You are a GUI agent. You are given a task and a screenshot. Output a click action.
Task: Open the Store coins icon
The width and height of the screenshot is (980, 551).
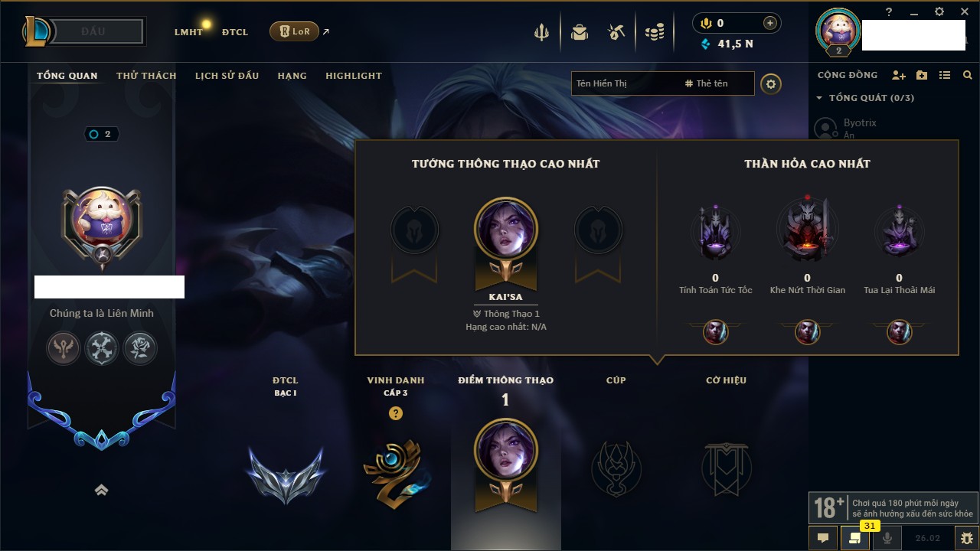click(x=654, y=32)
